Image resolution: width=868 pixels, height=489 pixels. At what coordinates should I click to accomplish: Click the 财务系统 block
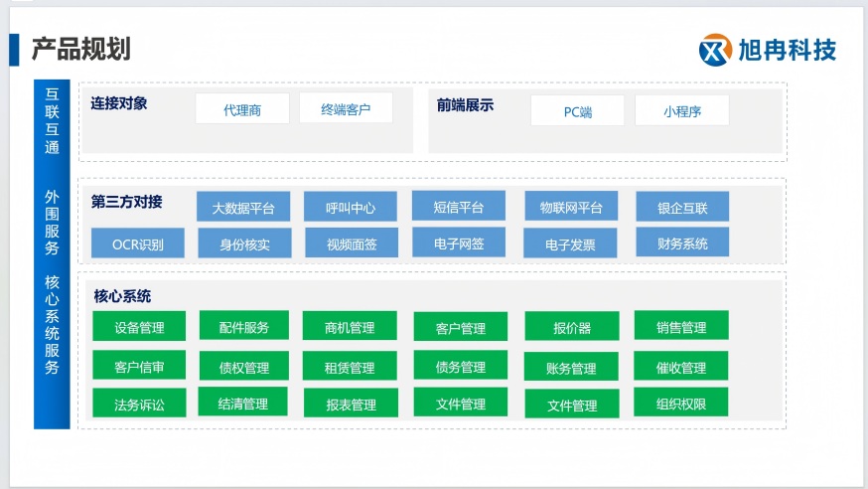[x=682, y=243]
